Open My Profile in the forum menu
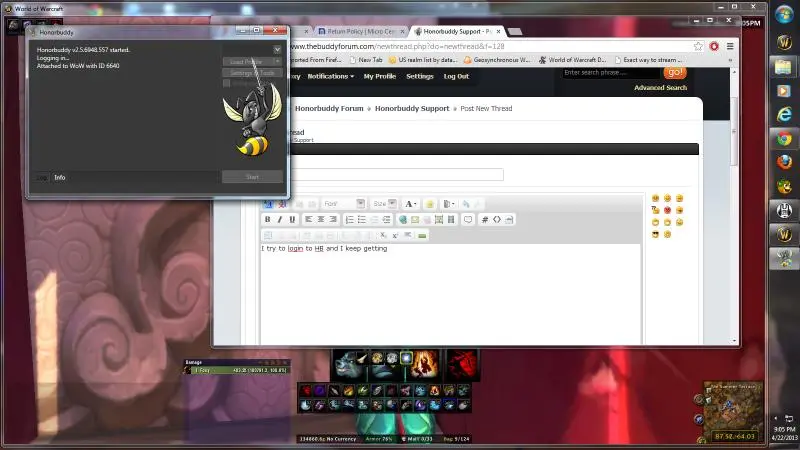 (x=380, y=76)
